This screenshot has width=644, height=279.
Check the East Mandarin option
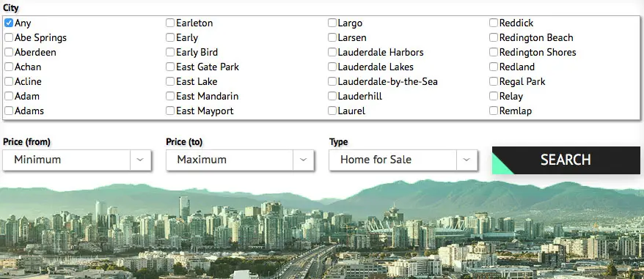(170, 96)
